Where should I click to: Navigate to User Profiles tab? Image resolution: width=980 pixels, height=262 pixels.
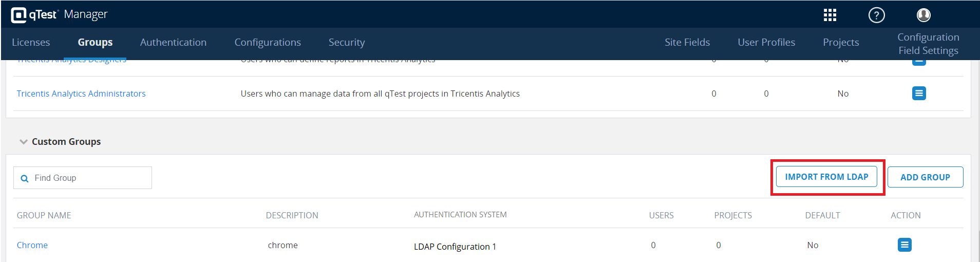(766, 43)
